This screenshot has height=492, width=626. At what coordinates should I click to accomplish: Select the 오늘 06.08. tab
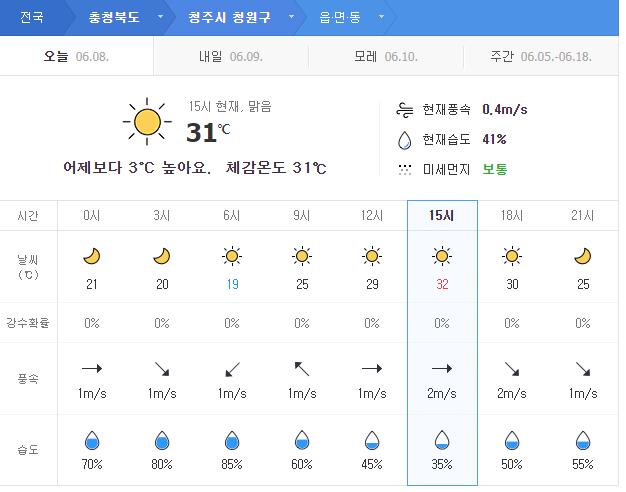(76, 56)
